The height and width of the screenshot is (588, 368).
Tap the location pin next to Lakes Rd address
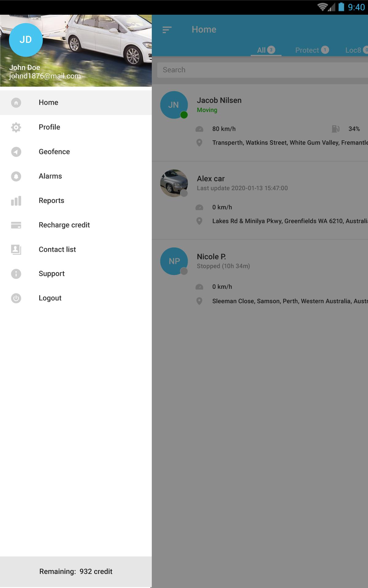pyautogui.click(x=199, y=221)
